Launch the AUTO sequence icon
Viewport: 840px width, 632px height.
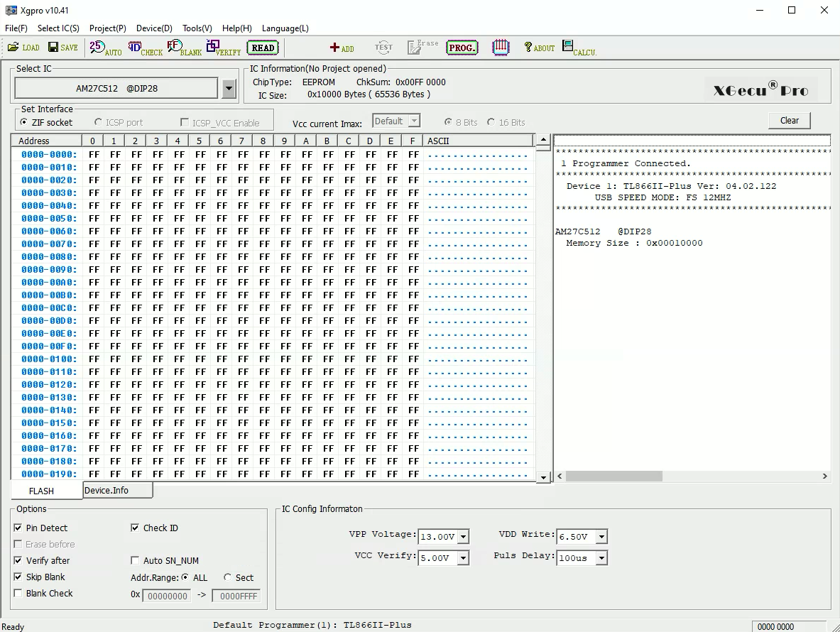pyautogui.click(x=104, y=48)
